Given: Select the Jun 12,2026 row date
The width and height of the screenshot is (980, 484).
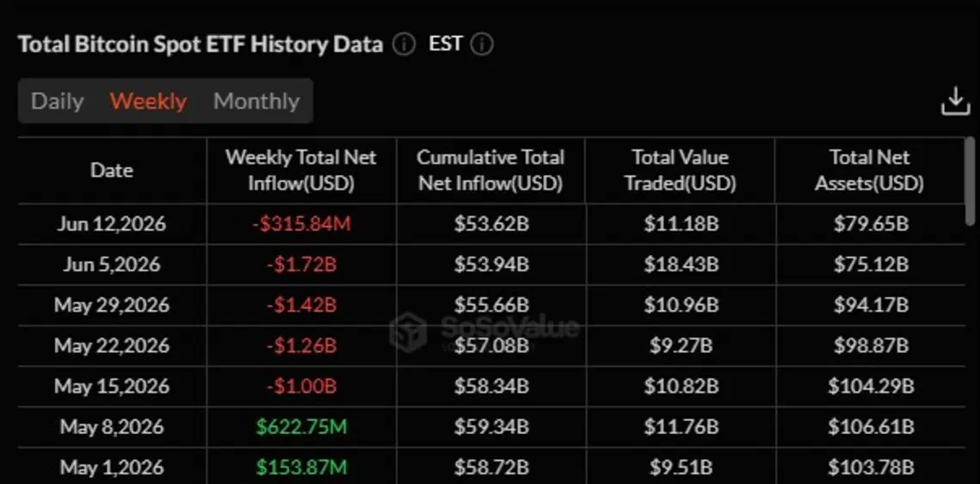Looking at the screenshot, I should click(112, 224).
